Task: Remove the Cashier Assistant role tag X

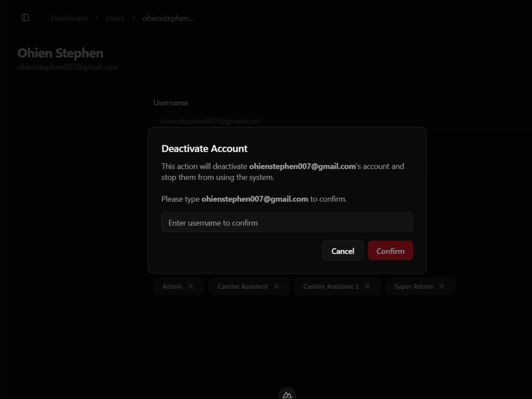Action: (277, 286)
